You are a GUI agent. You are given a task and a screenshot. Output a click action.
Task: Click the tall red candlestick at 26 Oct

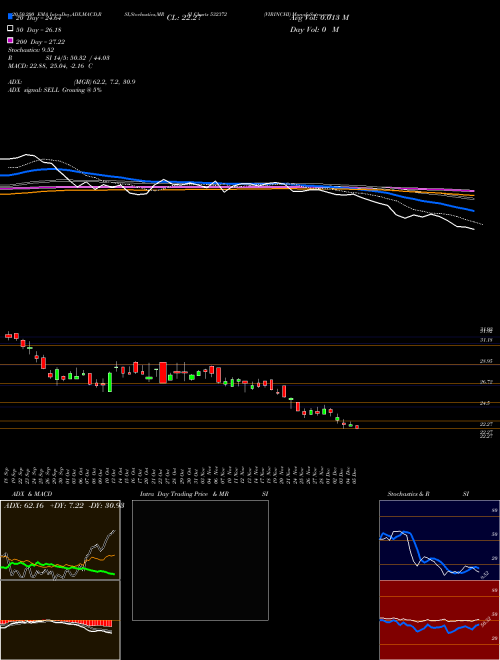coord(163,373)
